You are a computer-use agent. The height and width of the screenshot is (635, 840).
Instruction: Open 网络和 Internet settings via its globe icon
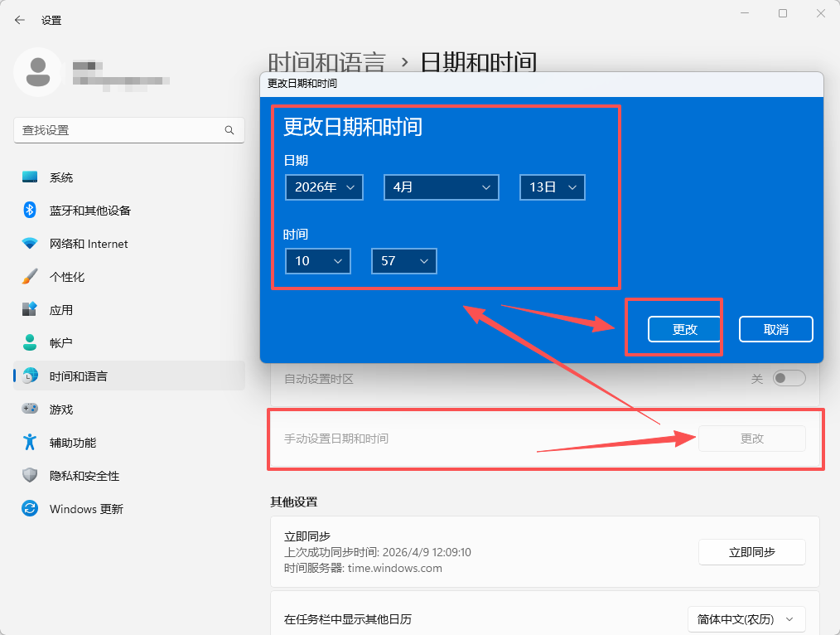pos(28,243)
